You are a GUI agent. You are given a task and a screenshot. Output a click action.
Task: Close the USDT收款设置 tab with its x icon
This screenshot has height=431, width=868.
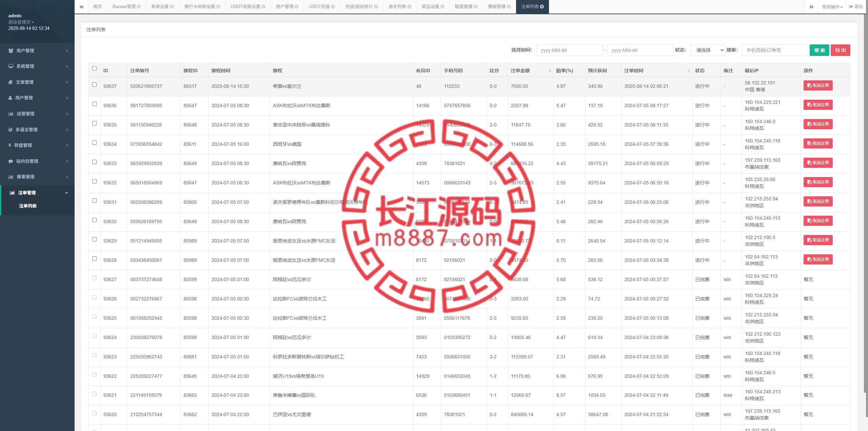[263, 7]
